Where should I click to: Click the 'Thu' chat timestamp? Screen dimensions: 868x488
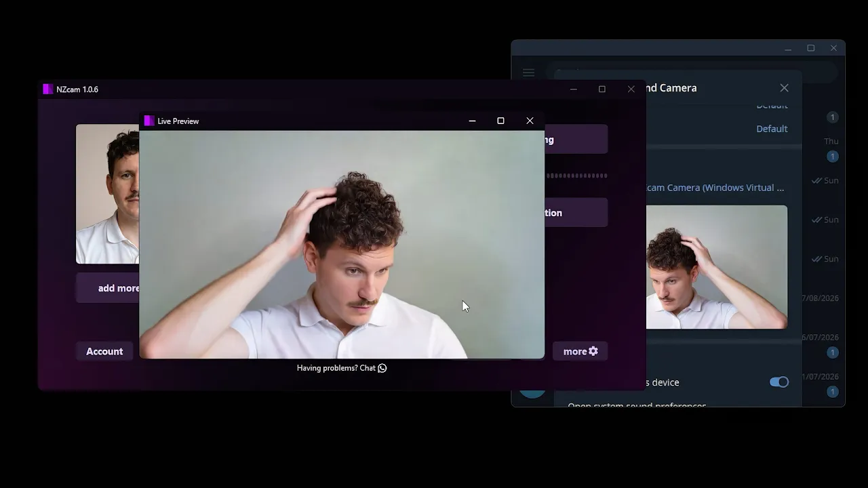[x=831, y=141]
